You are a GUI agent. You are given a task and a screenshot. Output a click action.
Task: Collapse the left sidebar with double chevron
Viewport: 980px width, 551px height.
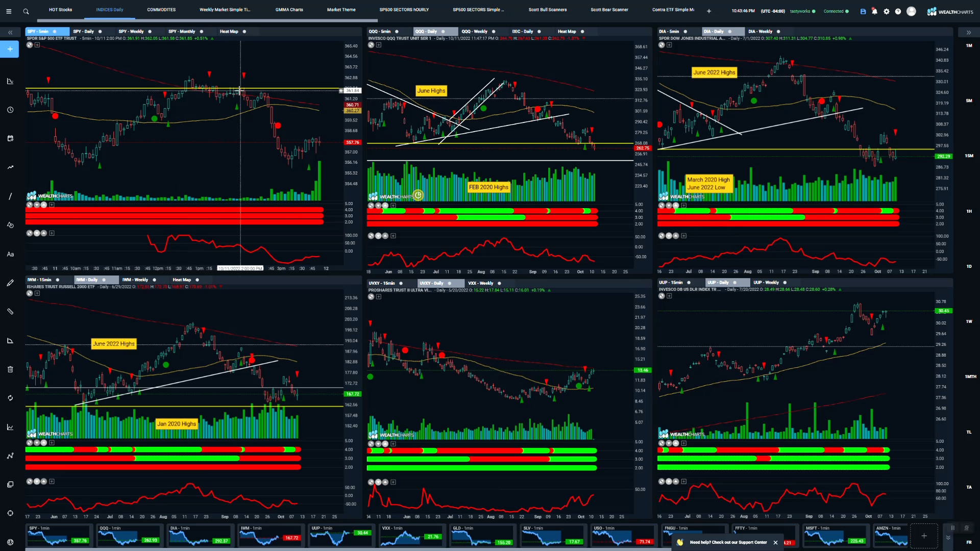(x=10, y=32)
